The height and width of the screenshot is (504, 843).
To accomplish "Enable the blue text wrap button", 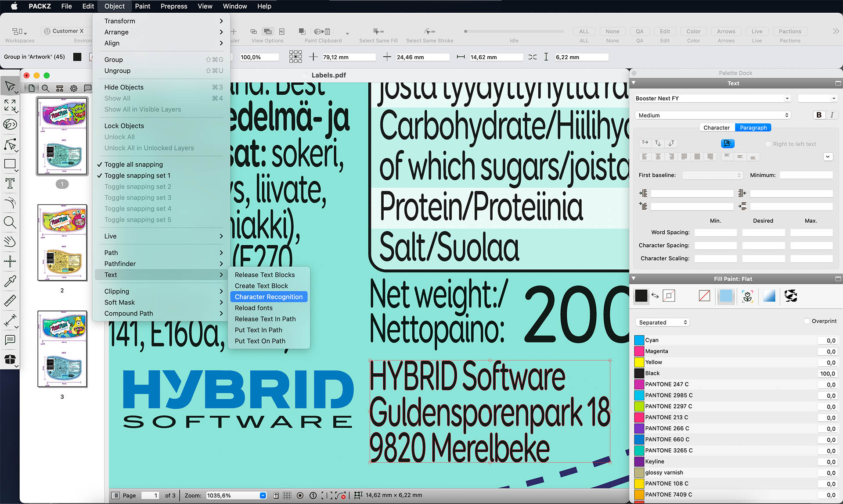I will 728,143.
